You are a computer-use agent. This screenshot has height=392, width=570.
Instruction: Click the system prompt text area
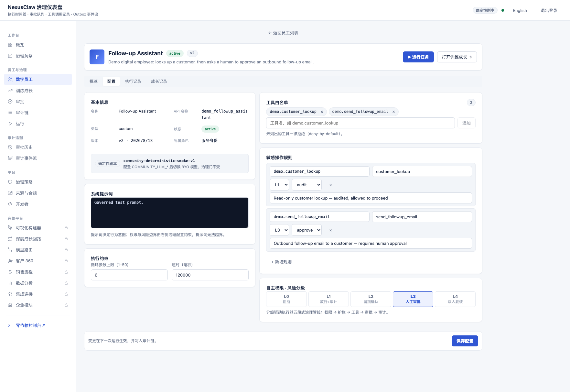pos(170,213)
